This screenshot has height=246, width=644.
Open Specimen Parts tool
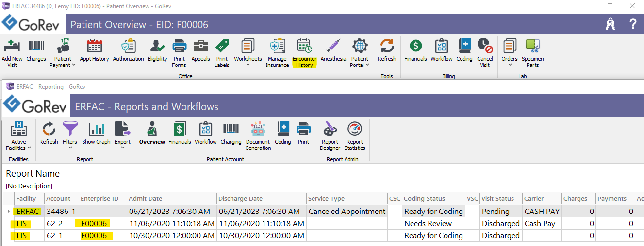tap(533, 53)
